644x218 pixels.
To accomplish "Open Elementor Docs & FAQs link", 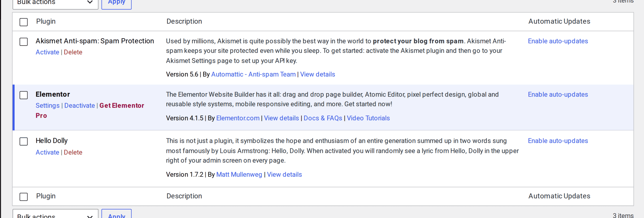I will pos(323,118).
